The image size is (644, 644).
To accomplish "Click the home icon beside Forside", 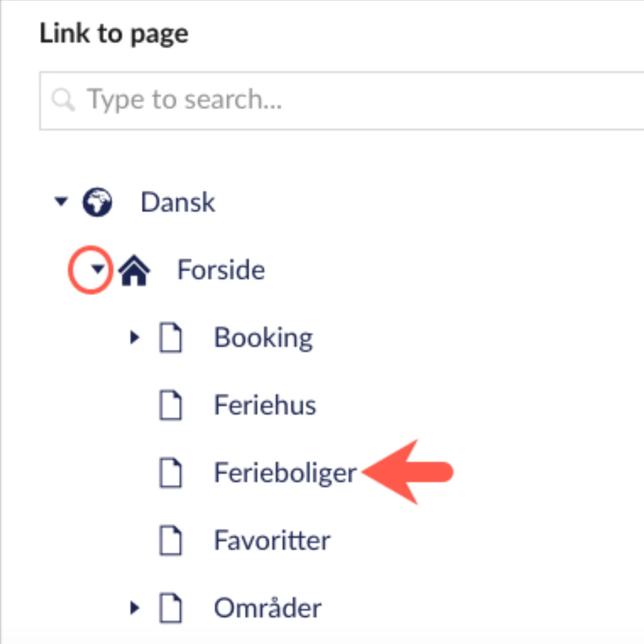I will 134,270.
